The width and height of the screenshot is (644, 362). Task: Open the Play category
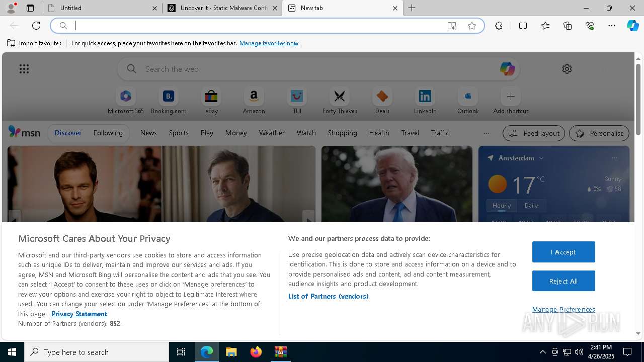207,133
